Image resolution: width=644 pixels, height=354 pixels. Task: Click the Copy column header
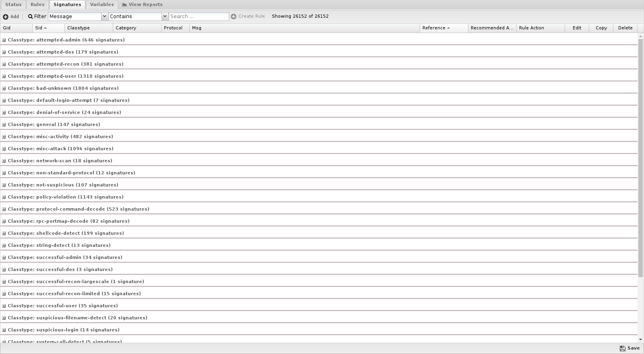click(601, 28)
